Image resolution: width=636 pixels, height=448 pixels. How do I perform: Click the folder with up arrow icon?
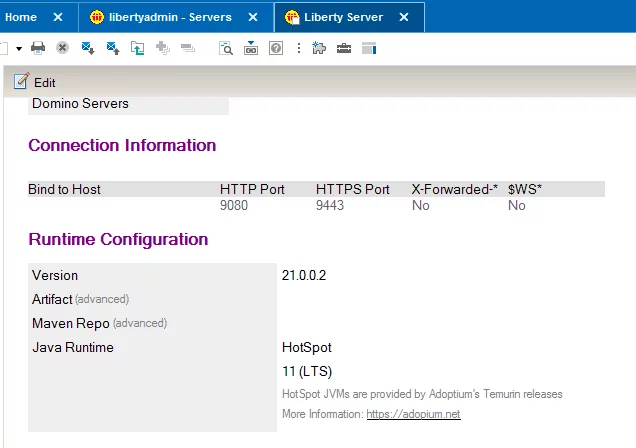[137, 47]
